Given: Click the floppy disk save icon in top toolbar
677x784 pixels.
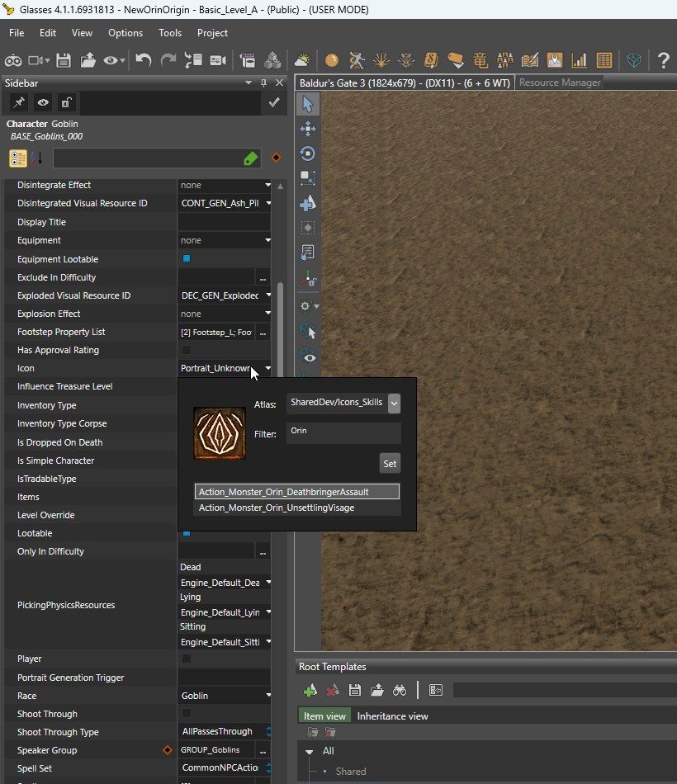Looking at the screenshot, I should (x=64, y=60).
